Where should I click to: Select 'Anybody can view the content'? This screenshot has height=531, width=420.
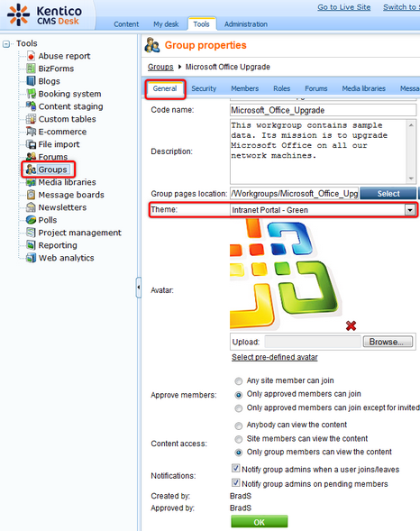[x=239, y=426]
